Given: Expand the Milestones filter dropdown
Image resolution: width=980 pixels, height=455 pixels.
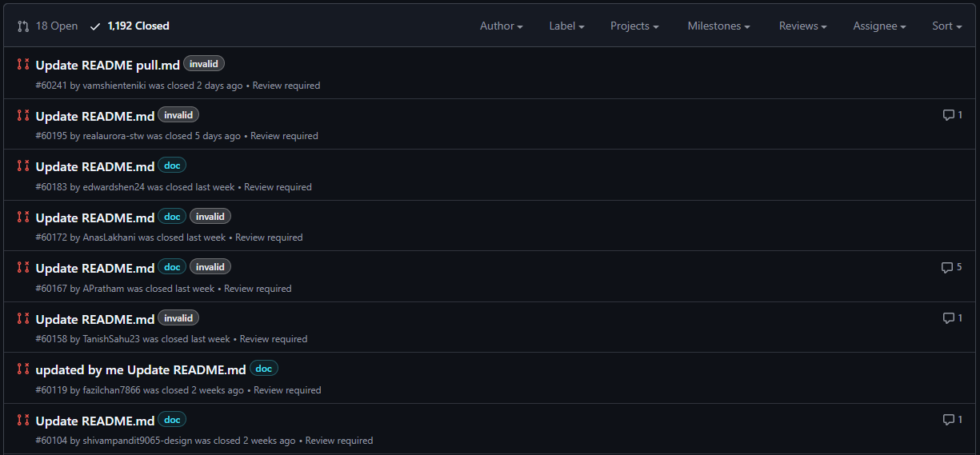Looking at the screenshot, I should click(718, 26).
